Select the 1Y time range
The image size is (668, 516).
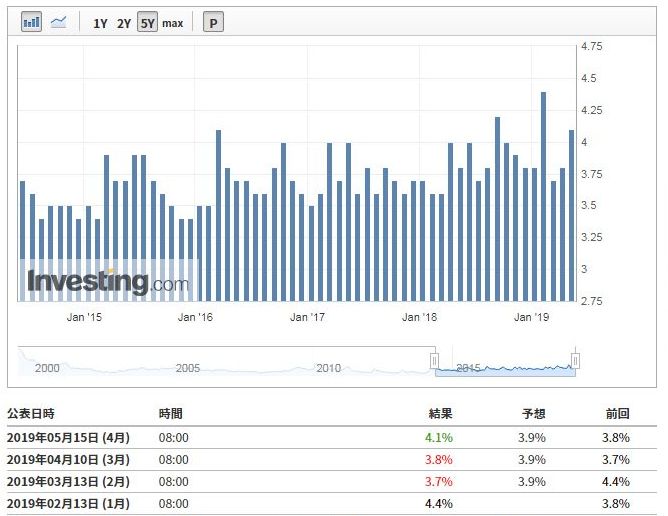(x=100, y=23)
